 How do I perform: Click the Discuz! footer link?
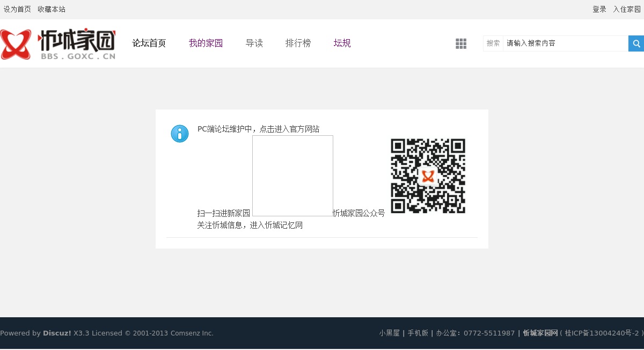tap(57, 333)
